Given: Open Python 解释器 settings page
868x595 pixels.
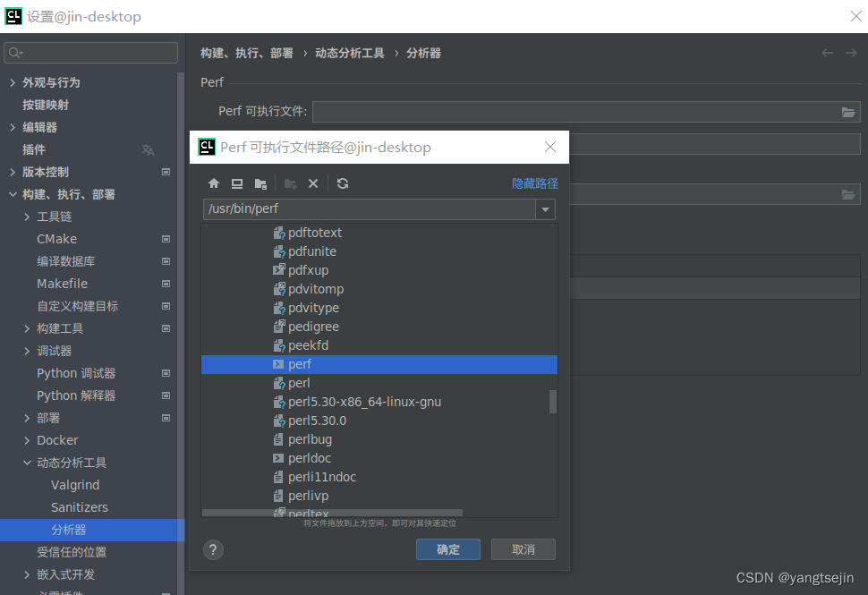Looking at the screenshot, I should (x=76, y=395).
